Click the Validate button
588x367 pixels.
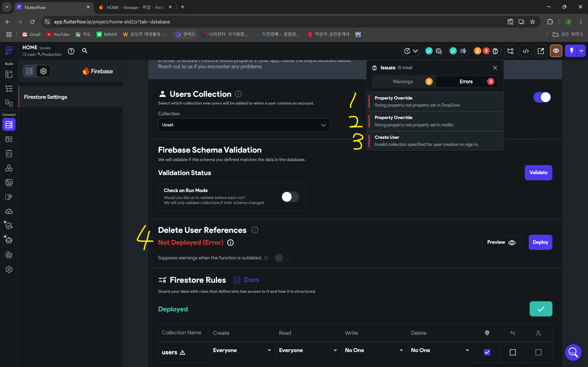coord(538,173)
